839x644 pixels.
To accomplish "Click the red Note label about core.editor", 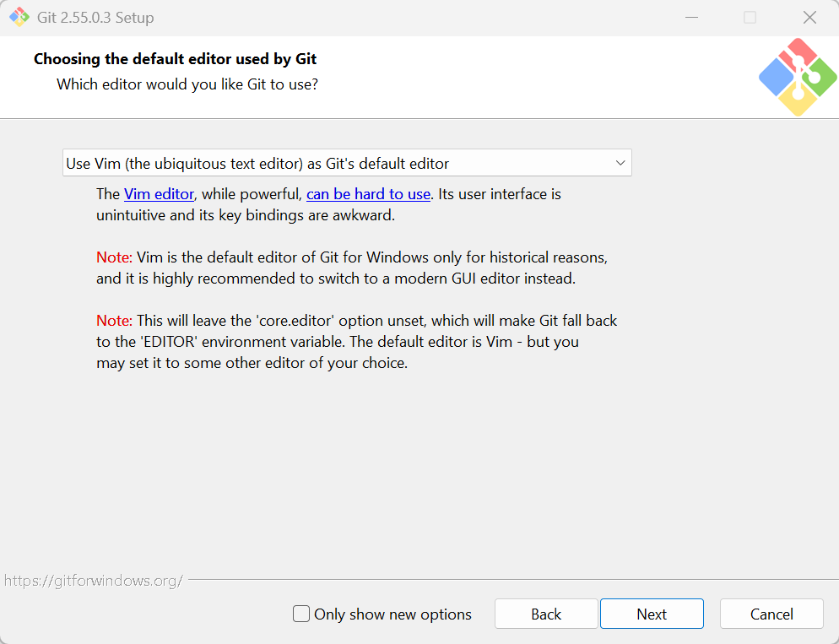I will [114, 321].
